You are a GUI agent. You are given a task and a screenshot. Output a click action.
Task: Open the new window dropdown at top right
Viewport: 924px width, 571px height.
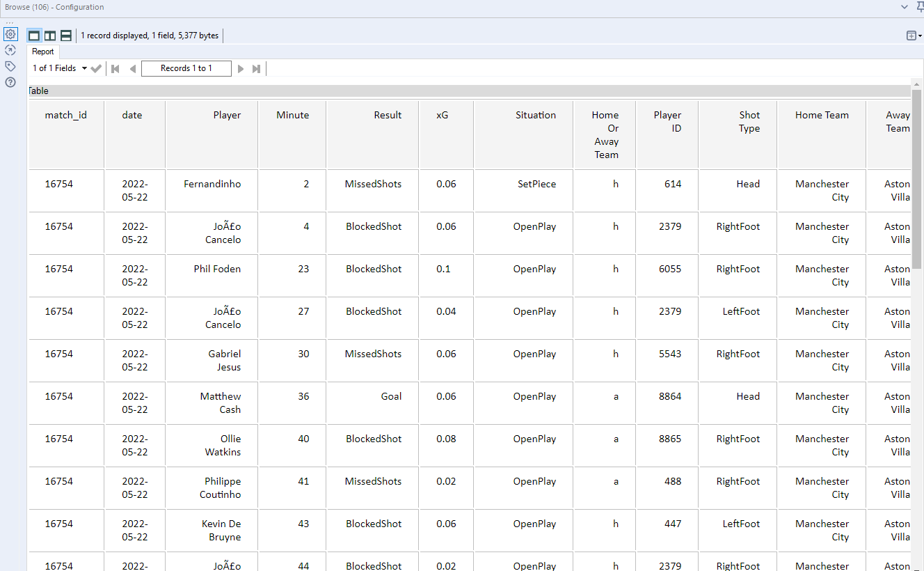(914, 36)
